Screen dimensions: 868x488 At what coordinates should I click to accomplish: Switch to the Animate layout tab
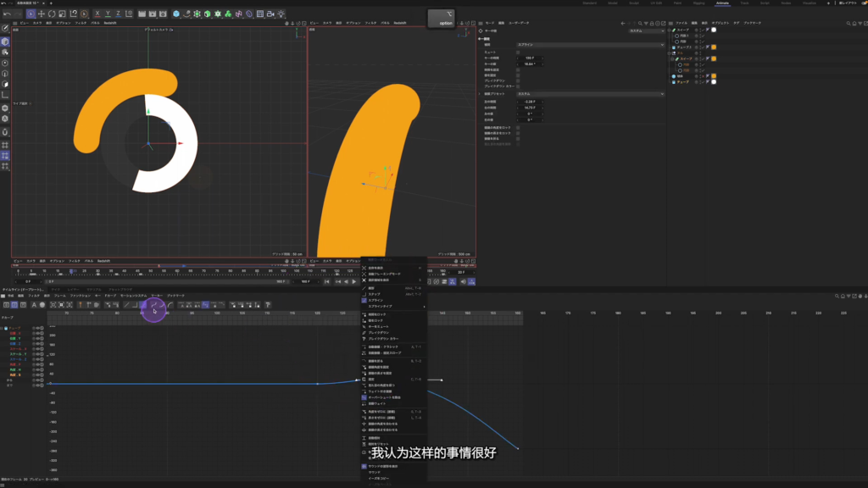coord(722,3)
